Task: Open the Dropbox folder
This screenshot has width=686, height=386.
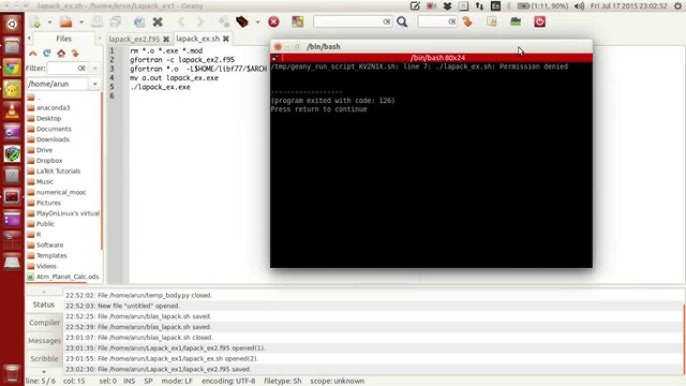Action: click(49, 161)
